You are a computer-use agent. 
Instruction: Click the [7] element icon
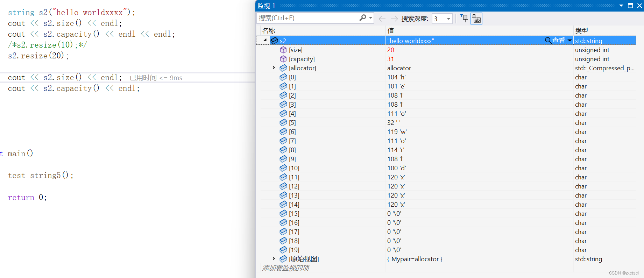tap(283, 141)
